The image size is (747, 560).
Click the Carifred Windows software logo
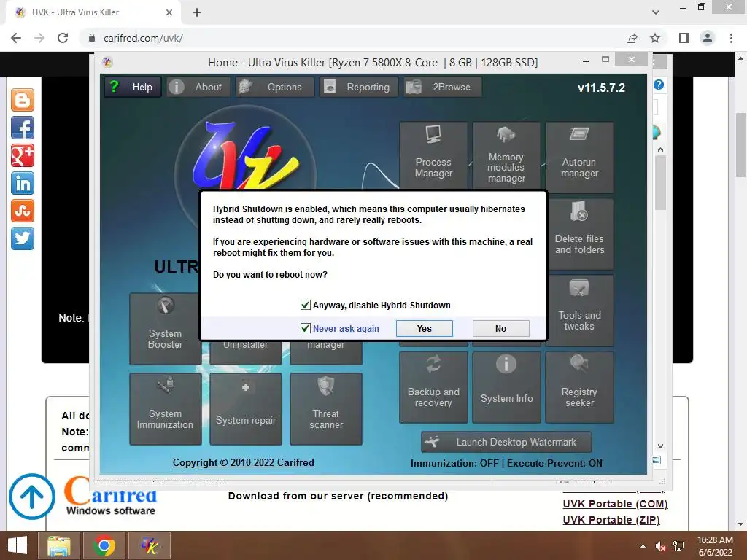coord(111,497)
